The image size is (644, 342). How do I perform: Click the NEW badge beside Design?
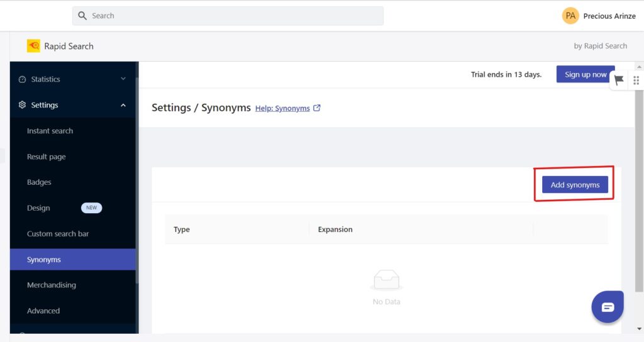(x=91, y=207)
